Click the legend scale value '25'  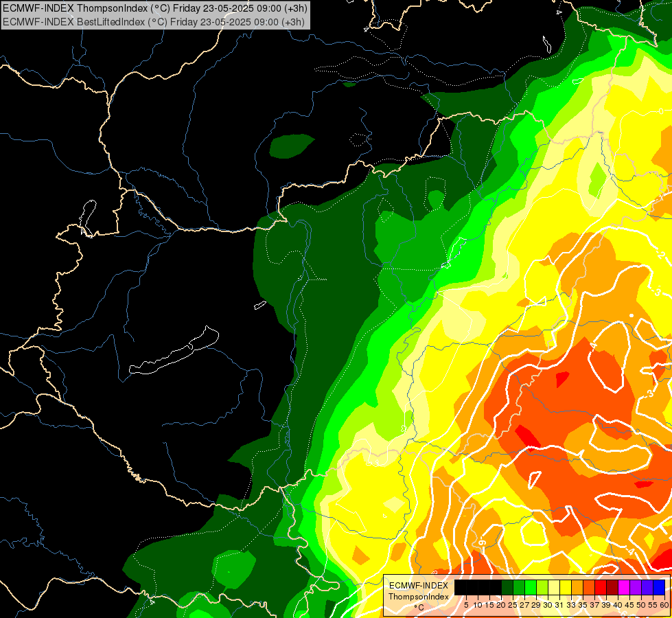coord(513,605)
